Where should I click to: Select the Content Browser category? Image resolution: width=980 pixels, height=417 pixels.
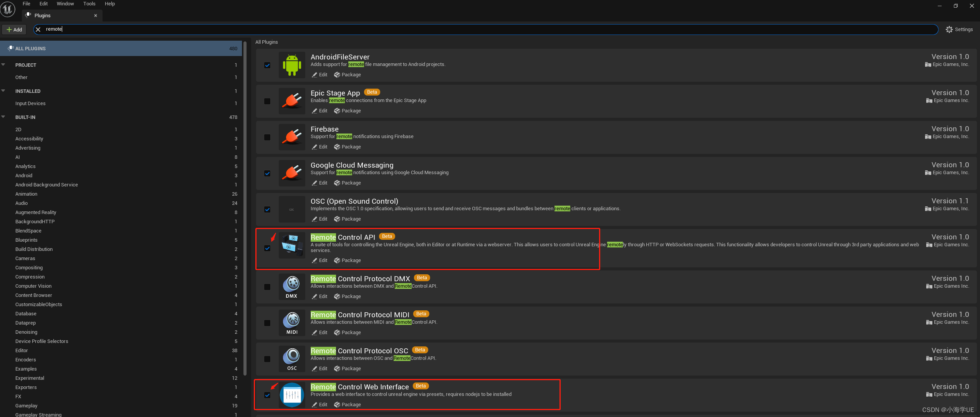pos(121,295)
